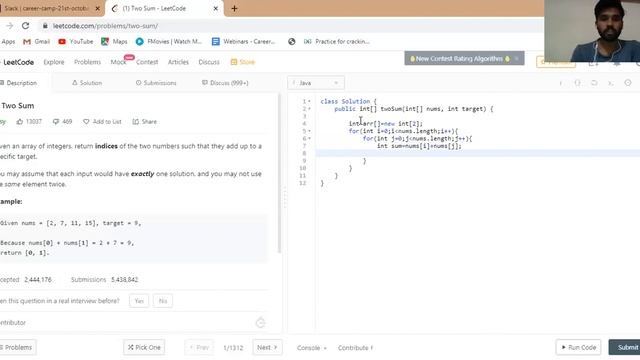Collapse code fold arrow on line 2
The image size is (640, 360).
[309, 109]
